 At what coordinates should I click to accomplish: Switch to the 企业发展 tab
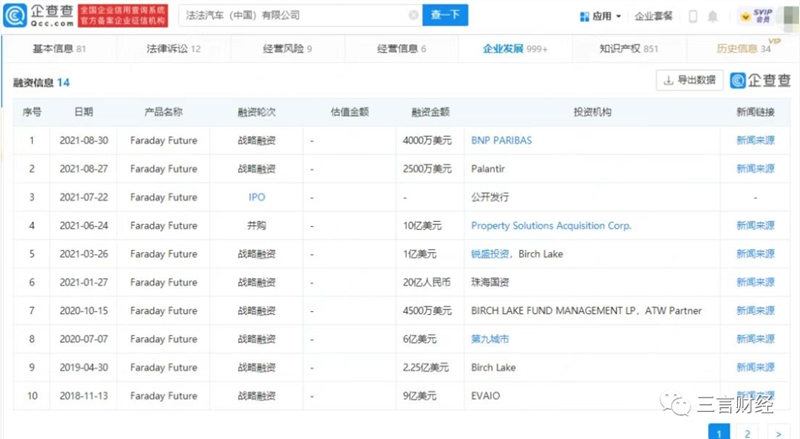click(x=515, y=48)
